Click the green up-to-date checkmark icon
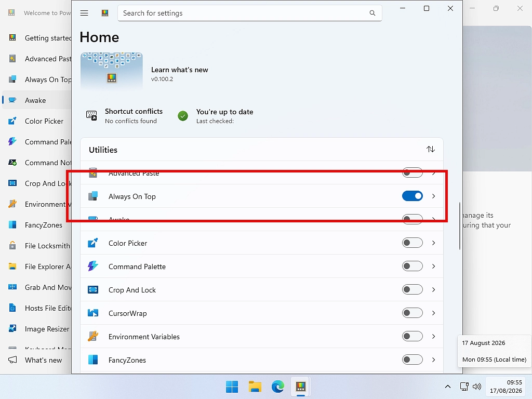 [183, 116]
